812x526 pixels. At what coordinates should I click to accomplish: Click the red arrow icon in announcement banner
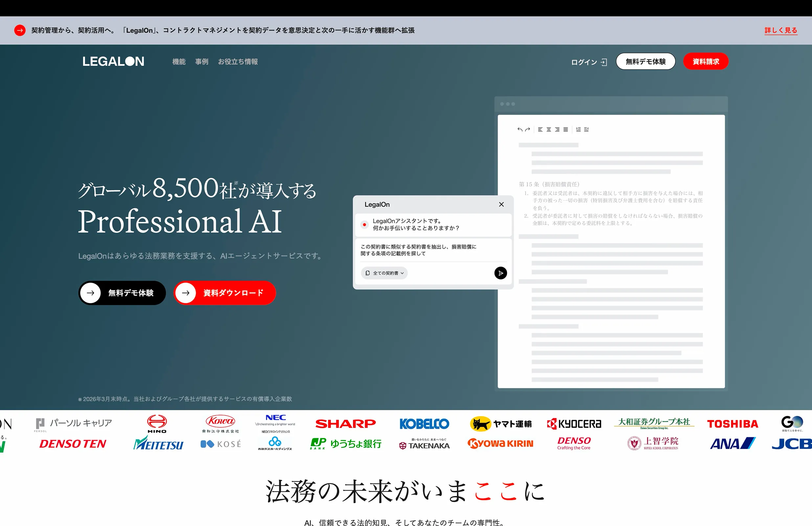point(20,30)
